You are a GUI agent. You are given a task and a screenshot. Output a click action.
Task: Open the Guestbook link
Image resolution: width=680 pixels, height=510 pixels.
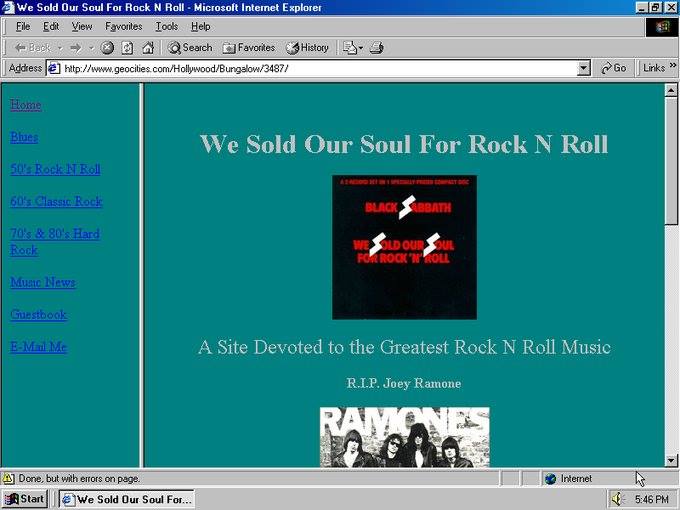[x=38, y=314]
